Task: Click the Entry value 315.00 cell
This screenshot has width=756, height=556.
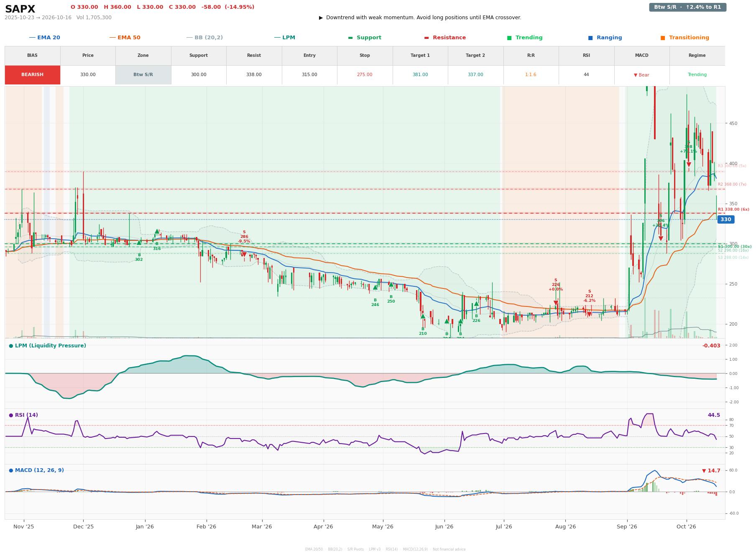Action: point(309,75)
